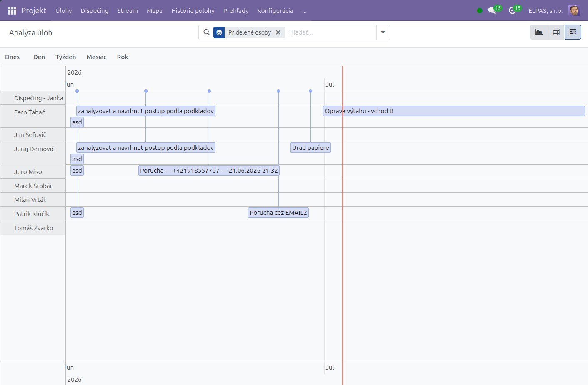Expand the more menu ellipsis
This screenshot has height=385, width=588.
tap(304, 11)
